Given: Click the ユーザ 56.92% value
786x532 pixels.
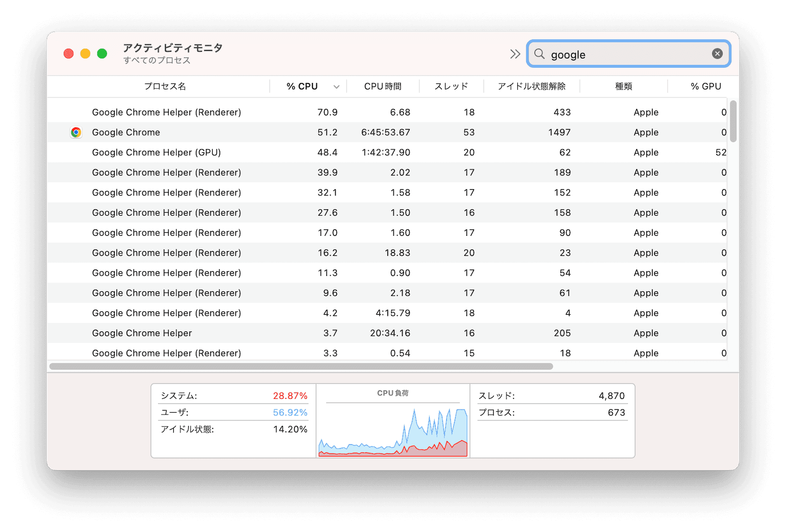Looking at the screenshot, I should click(290, 413).
